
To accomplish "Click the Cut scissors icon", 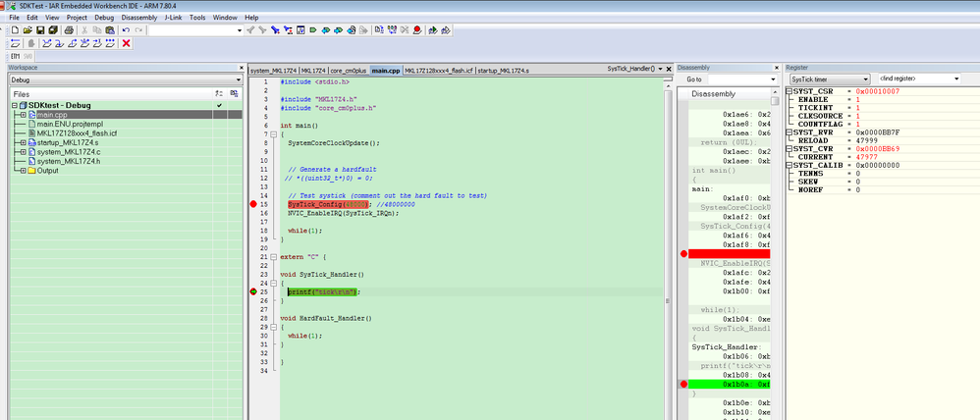I will pos(85,29).
